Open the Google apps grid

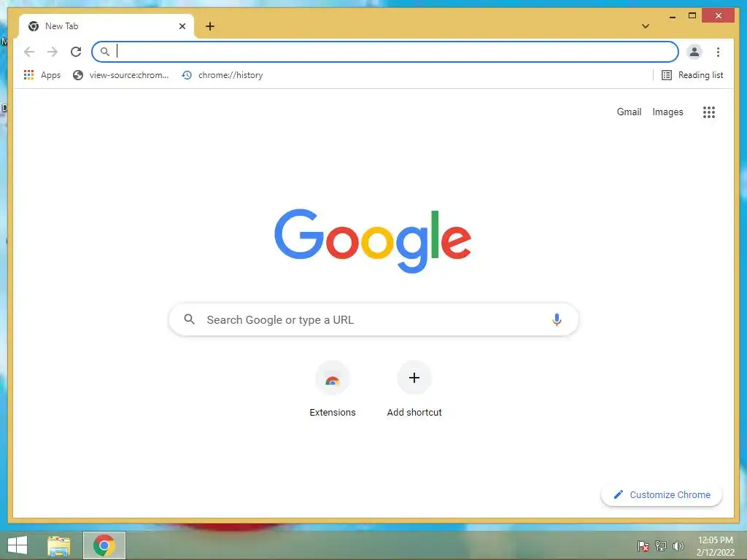coord(709,112)
